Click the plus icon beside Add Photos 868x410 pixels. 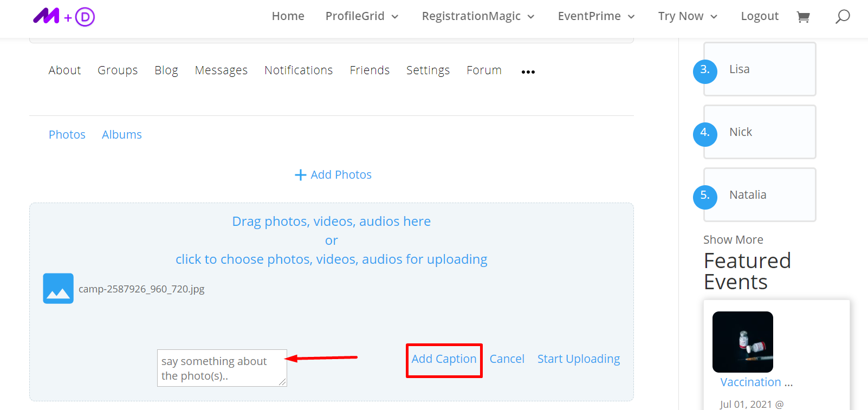300,175
